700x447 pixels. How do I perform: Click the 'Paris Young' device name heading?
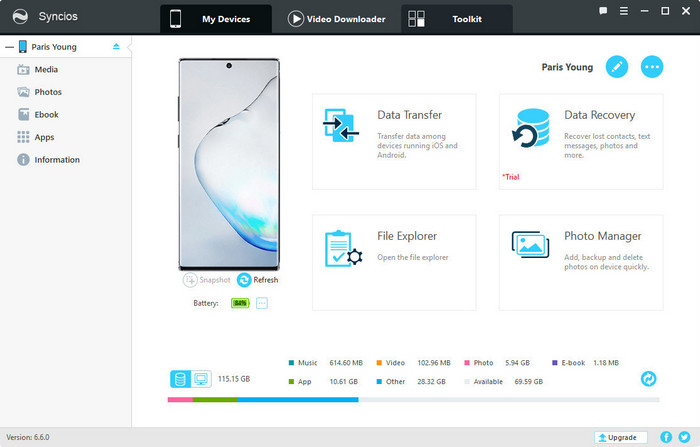pos(567,67)
